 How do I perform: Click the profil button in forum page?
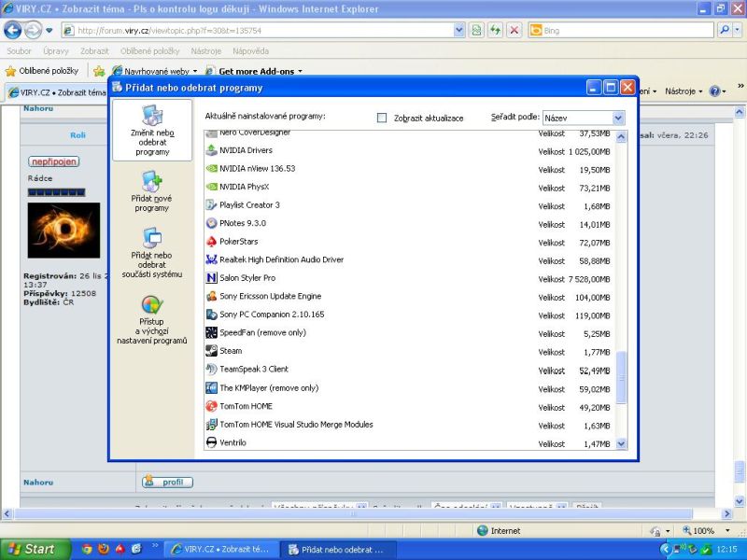[167, 482]
